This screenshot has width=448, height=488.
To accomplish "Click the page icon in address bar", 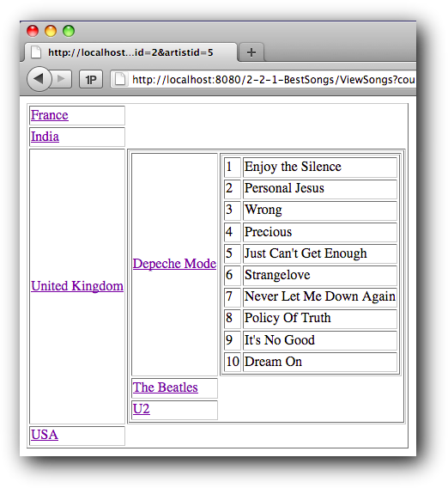I will coord(120,79).
